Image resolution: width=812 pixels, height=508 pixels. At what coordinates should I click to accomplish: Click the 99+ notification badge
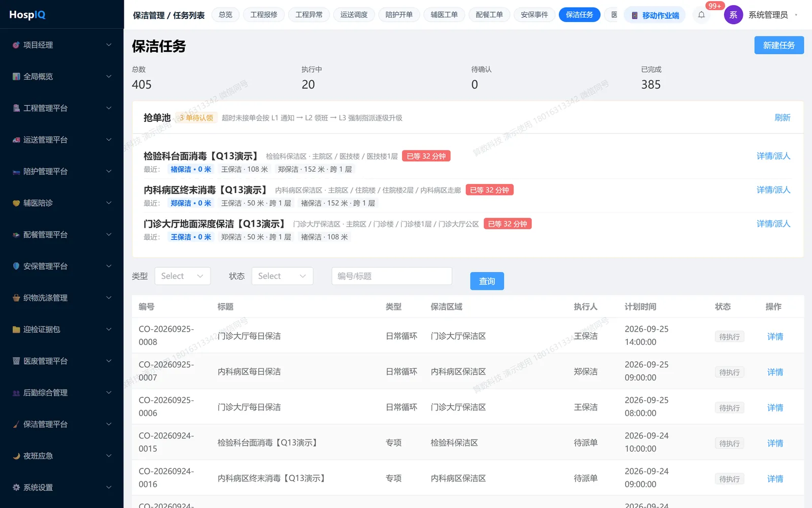click(x=715, y=6)
